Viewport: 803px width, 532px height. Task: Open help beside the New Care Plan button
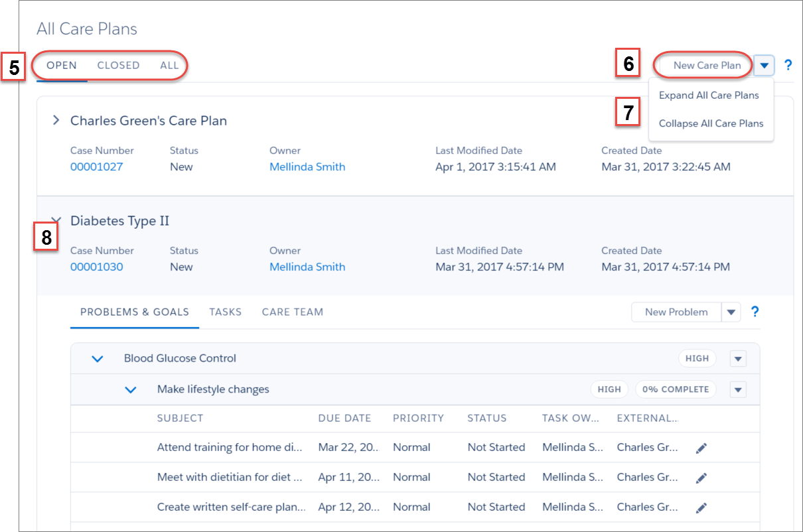click(x=788, y=65)
